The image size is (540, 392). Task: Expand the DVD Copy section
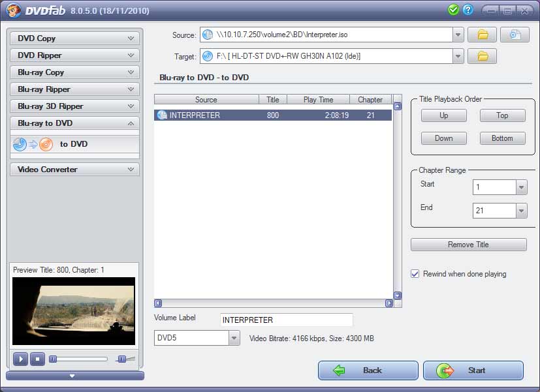74,38
